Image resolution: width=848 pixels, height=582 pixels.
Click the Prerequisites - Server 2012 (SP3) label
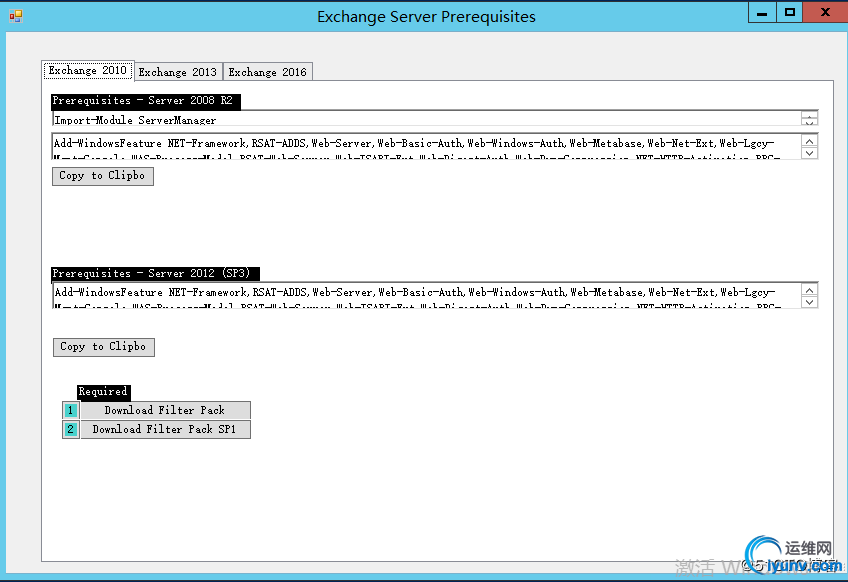tap(155, 273)
